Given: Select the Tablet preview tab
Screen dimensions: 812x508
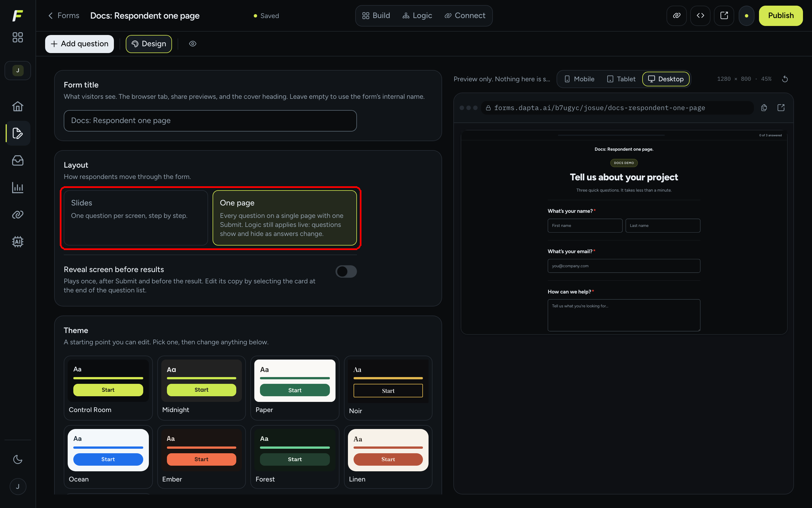Looking at the screenshot, I should click(621, 79).
